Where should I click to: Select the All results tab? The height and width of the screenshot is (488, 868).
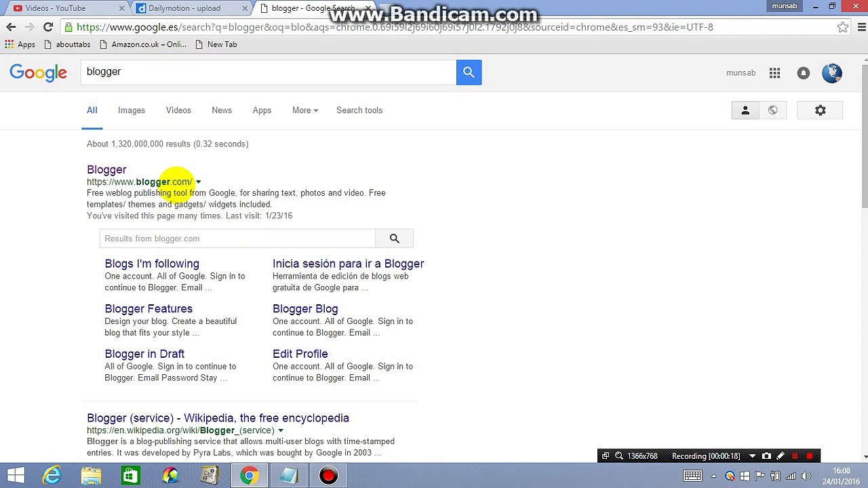92,110
